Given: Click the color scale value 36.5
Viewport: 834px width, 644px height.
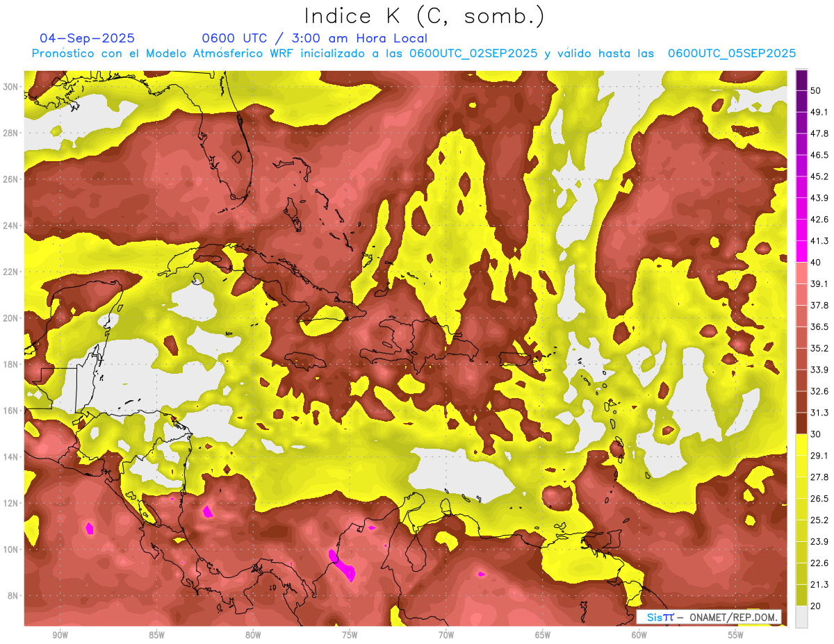Looking at the screenshot, I should click(819, 327).
